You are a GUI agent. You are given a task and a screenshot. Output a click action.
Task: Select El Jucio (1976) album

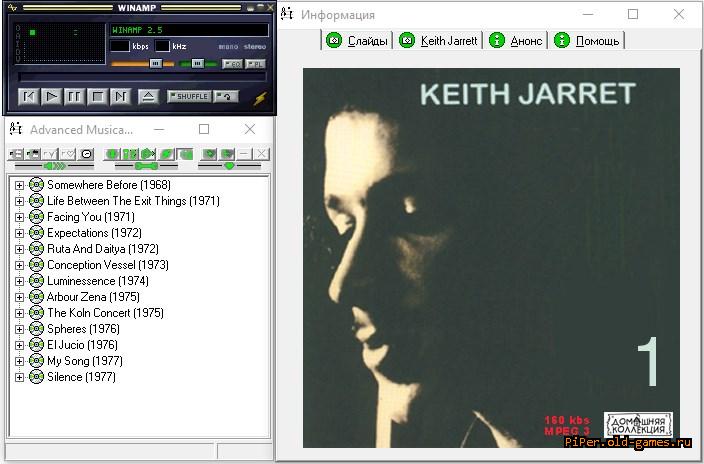pos(82,345)
